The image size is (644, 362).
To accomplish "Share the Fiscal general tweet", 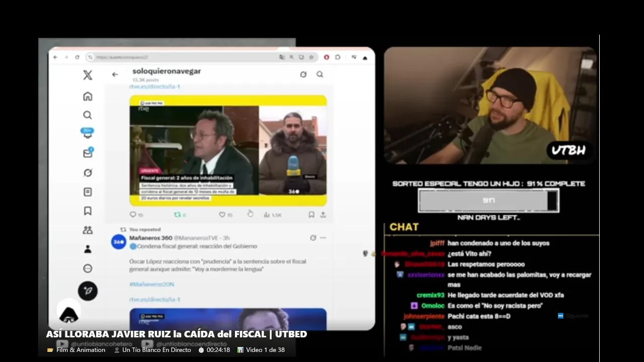I will (323, 215).
